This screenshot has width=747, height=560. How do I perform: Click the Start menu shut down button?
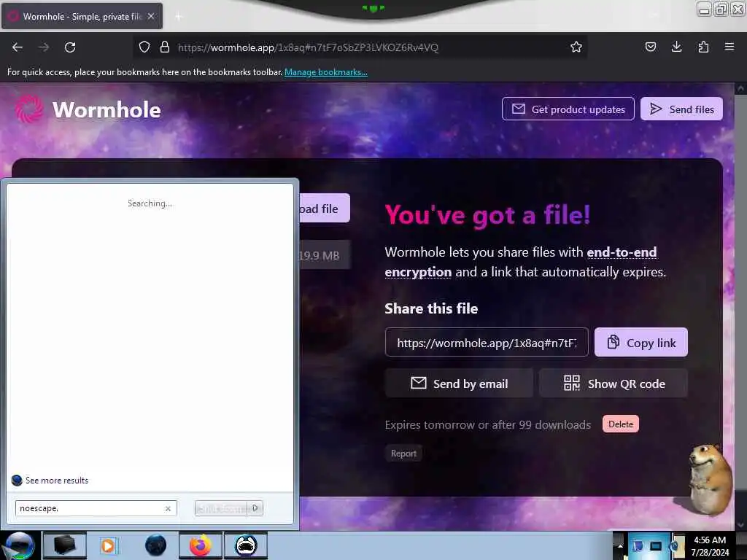pos(222,508)
